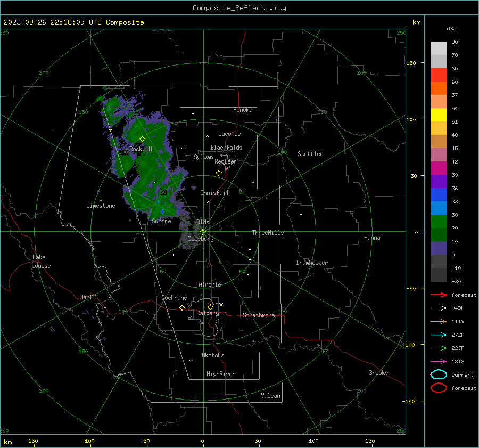Click the Innisfail label
This screenshot has width=479, height=448.
click(214, 193)
